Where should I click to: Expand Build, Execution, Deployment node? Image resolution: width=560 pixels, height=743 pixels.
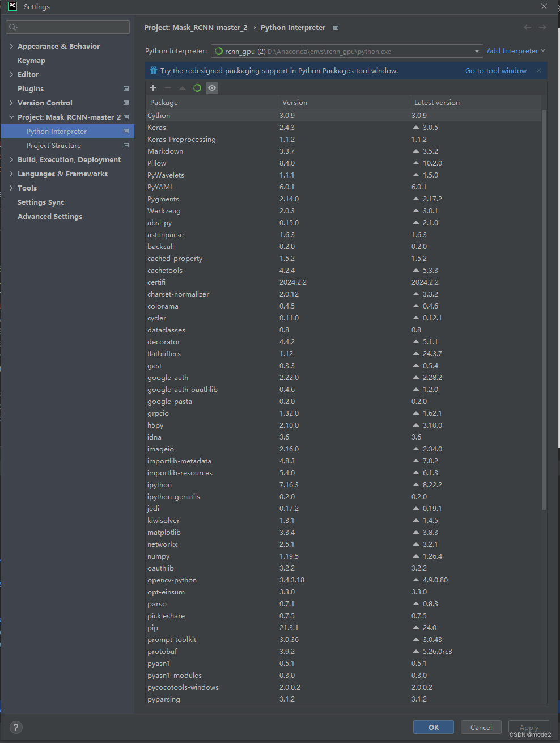pyautogui.click(x=11, y=159)
